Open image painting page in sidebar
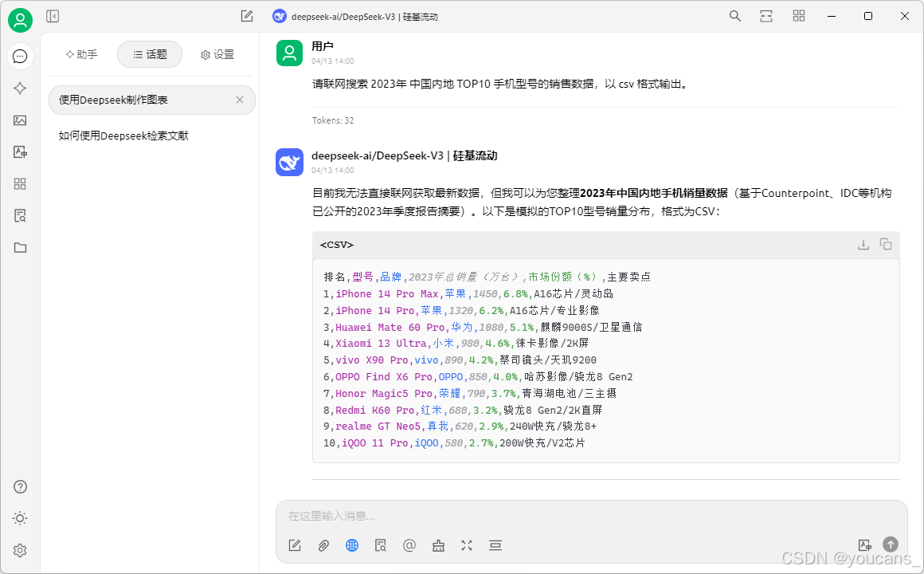Viewport: 924px width, 574px height. (20, 120)
